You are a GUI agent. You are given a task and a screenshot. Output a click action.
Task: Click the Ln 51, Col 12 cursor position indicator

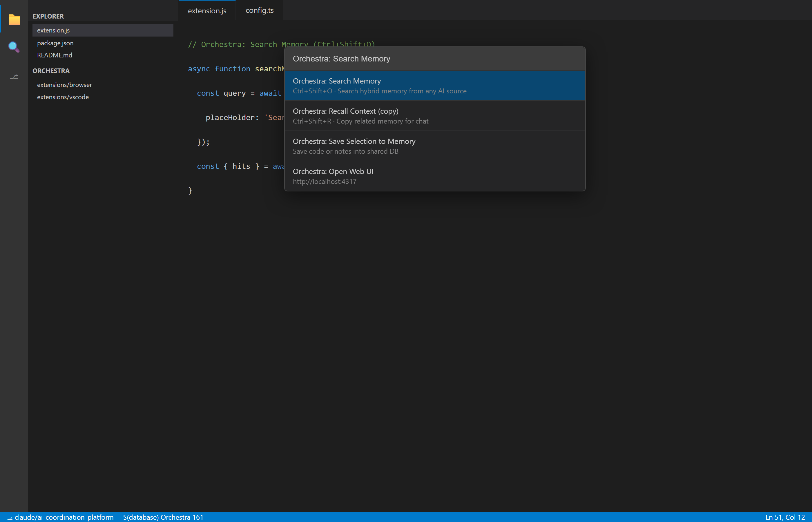pyautogui.click(x=785, y=517)
